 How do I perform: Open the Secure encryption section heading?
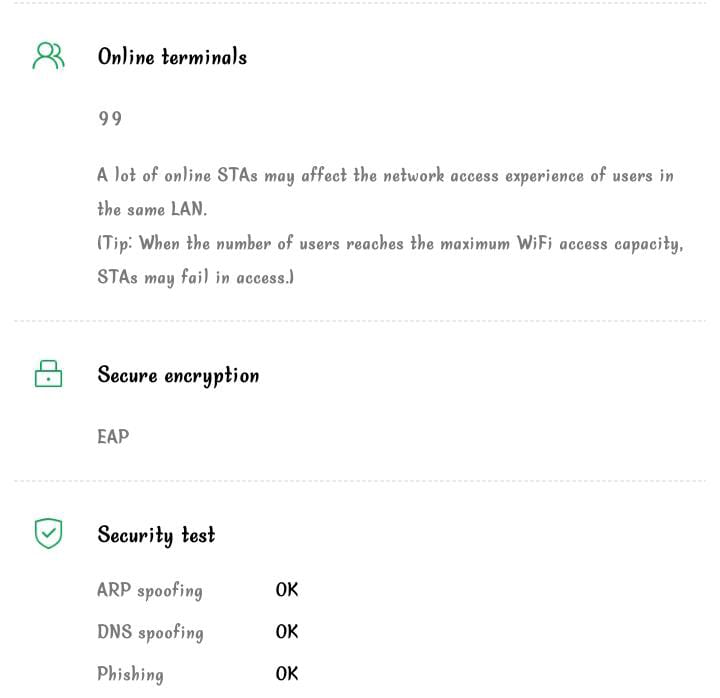(x=178, y=375)
